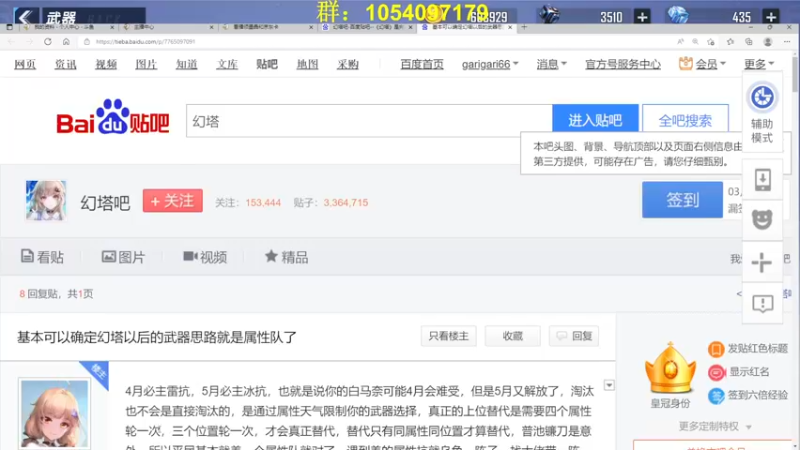Screen dimensions: 800x450
Task: Click the 皇冠身份 crown icon
Action: tap(670, 368)
